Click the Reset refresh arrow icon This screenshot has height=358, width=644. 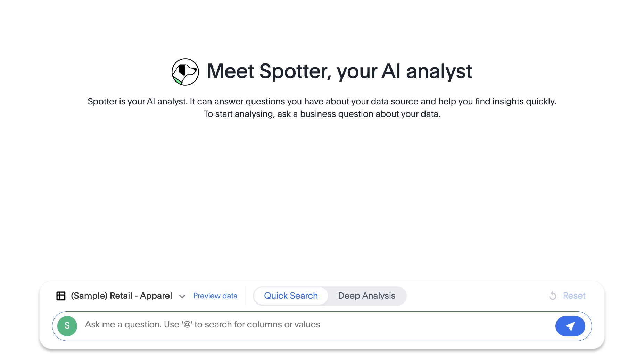pos(552,296)
